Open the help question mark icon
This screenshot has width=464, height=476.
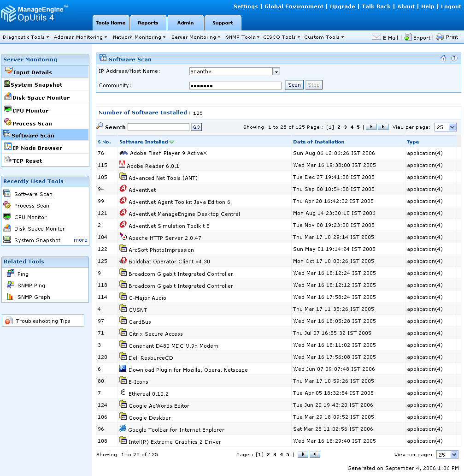pyautogui.click(x=454, y=59)
